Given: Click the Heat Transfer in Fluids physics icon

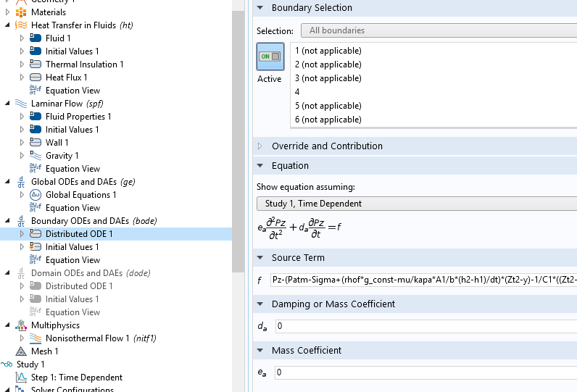Looking at the screenshot, I should (21, 25).
